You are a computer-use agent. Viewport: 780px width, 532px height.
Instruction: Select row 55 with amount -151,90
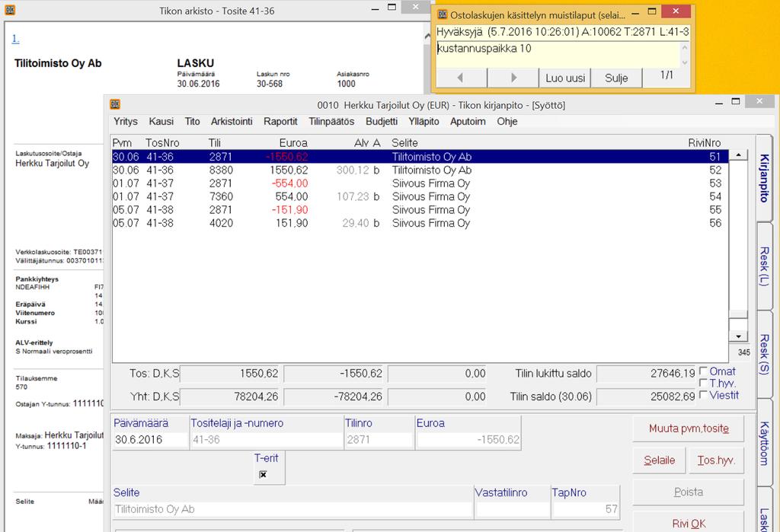tap(420, 210)
